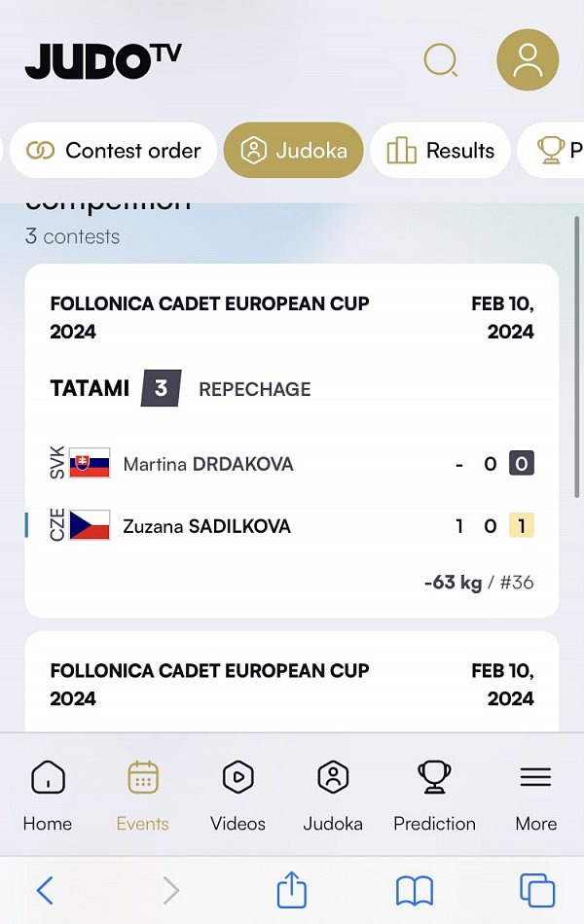This screenshot has width=584, height=924.
Task: Open the Videos play icon
Action: [x=237, y=778]
